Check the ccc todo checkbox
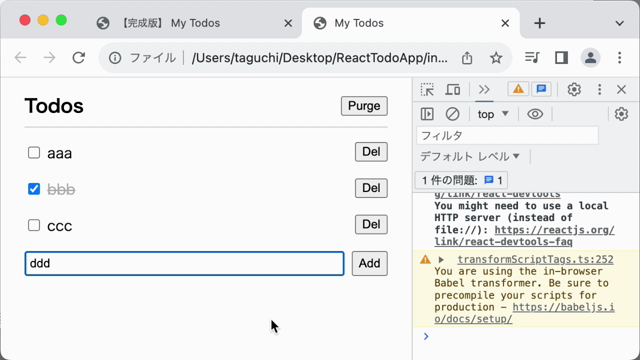 [x=34, y=225]
